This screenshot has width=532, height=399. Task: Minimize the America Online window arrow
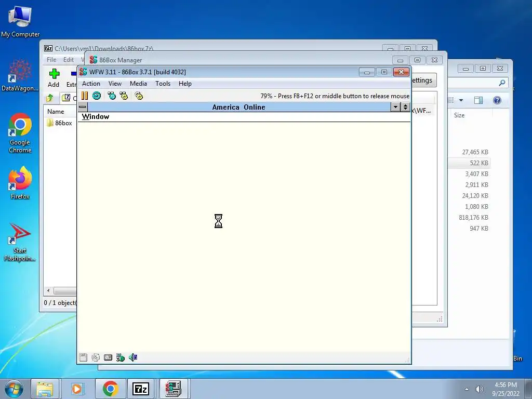(x=395, y=107)
